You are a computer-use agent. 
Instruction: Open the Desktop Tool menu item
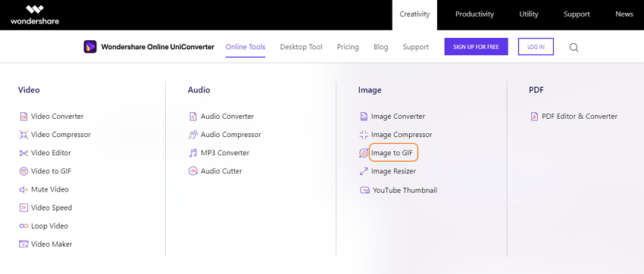tap(301, 47)
